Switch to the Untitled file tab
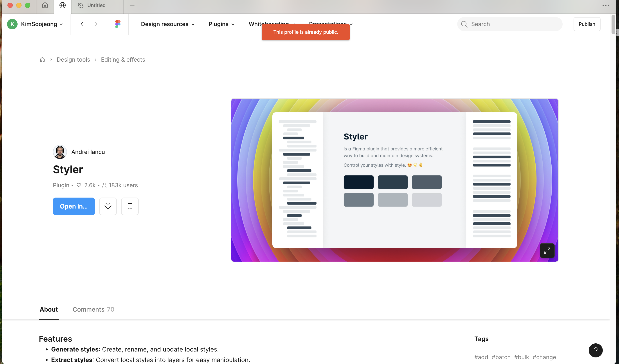The width and height of the screenshot is (619, 364). click(x=97, y=5)
